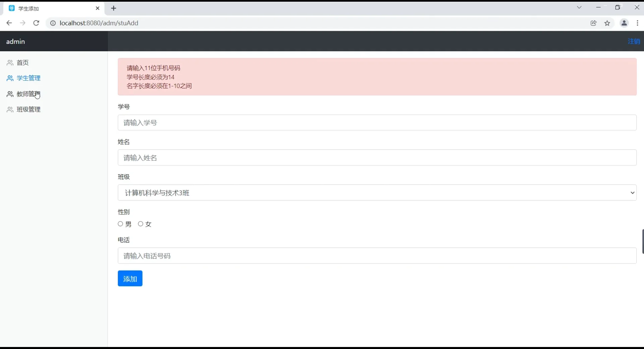
Task: Click 注销 to log out
Action: pyautogui.click(x=634, y=41)
